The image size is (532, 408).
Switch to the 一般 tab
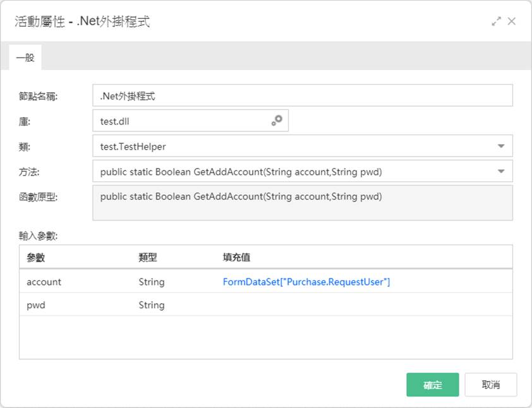tap(25, 57)
